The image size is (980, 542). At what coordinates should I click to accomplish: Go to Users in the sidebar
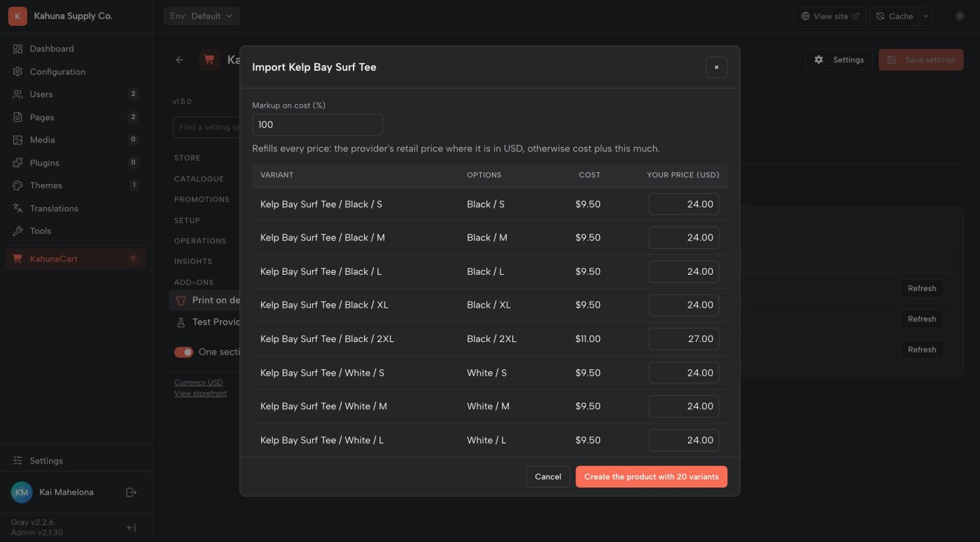coord(76,94)
